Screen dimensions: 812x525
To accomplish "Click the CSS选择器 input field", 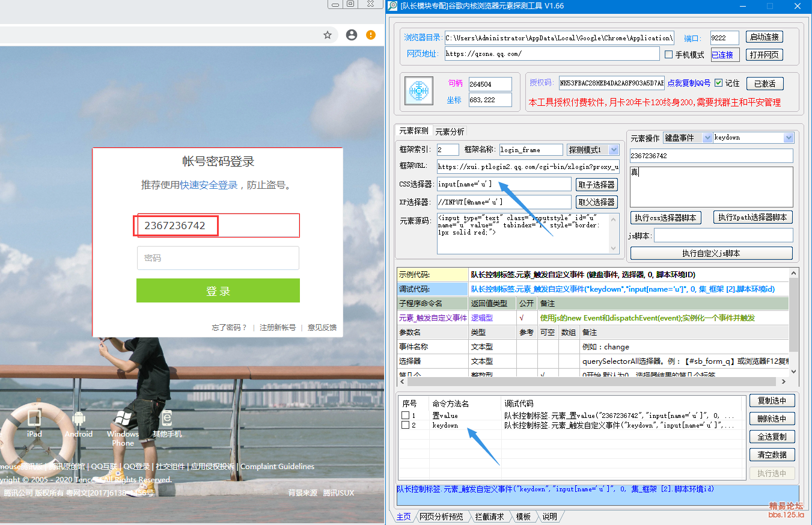I will (x=504, y=184).
